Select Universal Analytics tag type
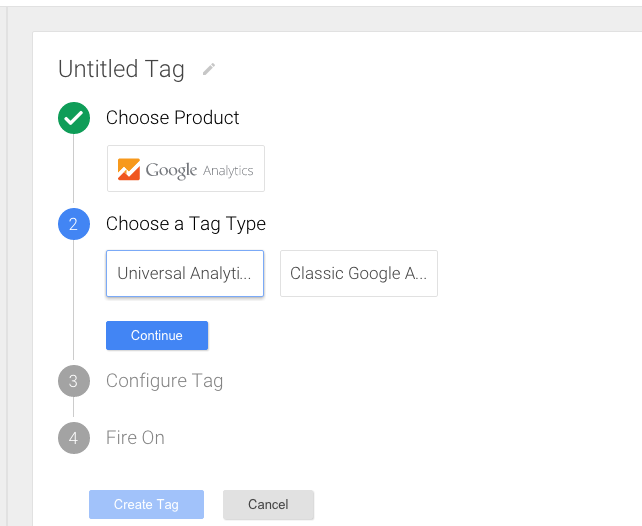The image size is (642, 526). (x=185, y=273)
